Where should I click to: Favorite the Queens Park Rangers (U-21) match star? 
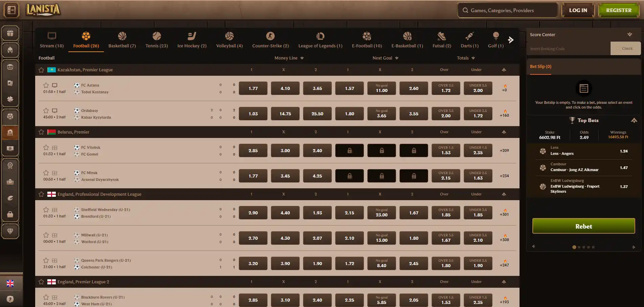tap(46, 260)
